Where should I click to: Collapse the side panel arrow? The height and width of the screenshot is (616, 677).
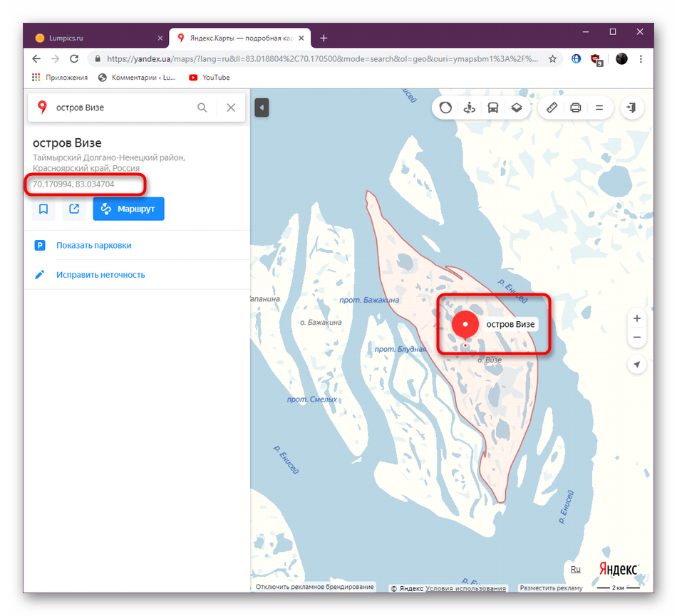click(262, 108)
